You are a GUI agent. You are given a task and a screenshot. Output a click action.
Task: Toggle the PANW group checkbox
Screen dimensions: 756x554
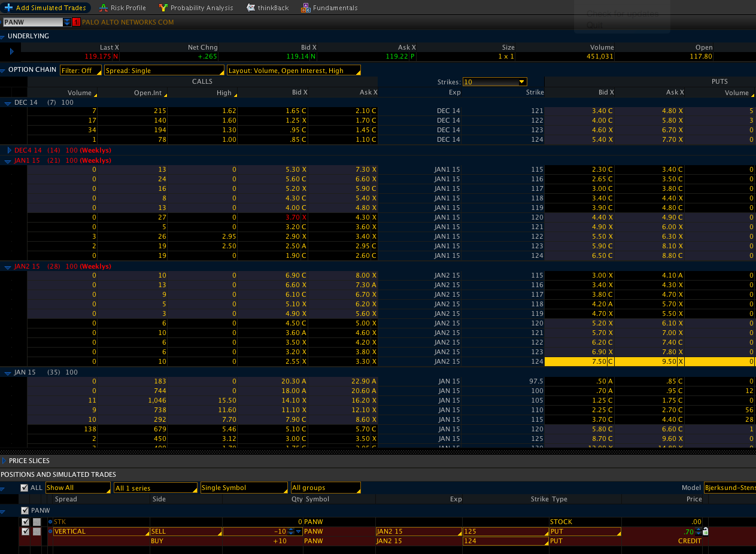(x=25, y=510)
